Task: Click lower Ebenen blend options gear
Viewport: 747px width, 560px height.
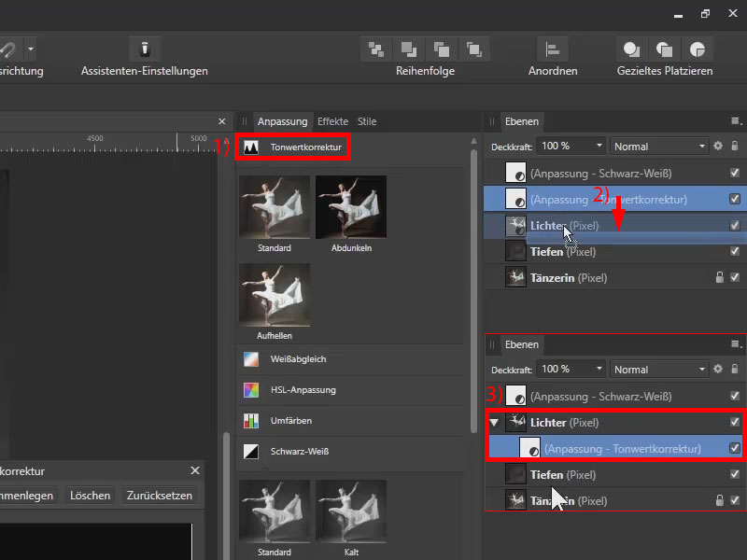Action: point(718,369)
